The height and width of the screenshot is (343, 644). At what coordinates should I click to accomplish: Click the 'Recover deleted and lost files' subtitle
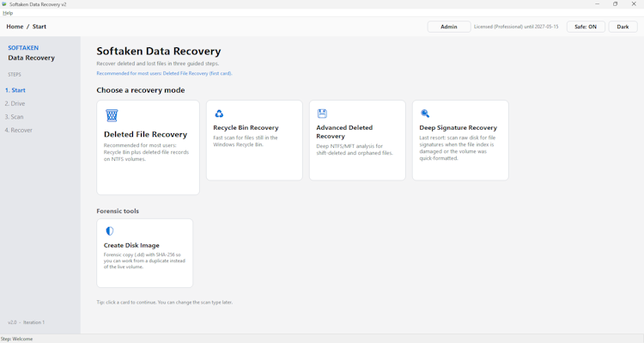158,64
